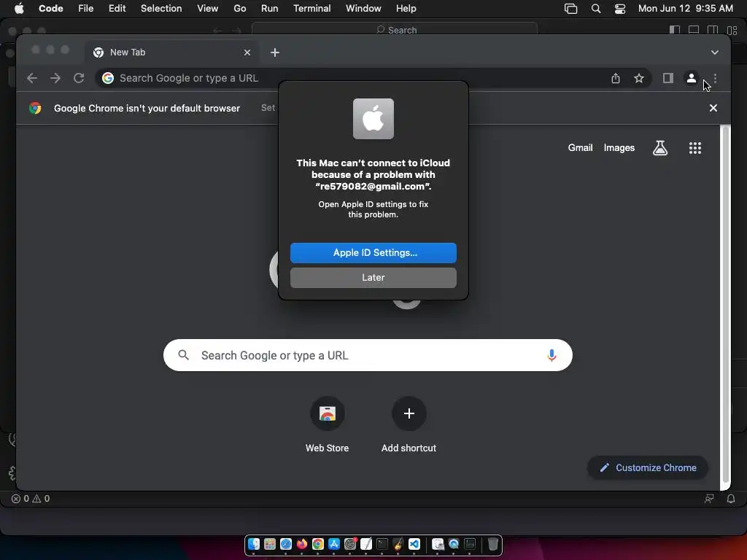
Task: Open Gmail link
Action: click(x=580, y=147)
